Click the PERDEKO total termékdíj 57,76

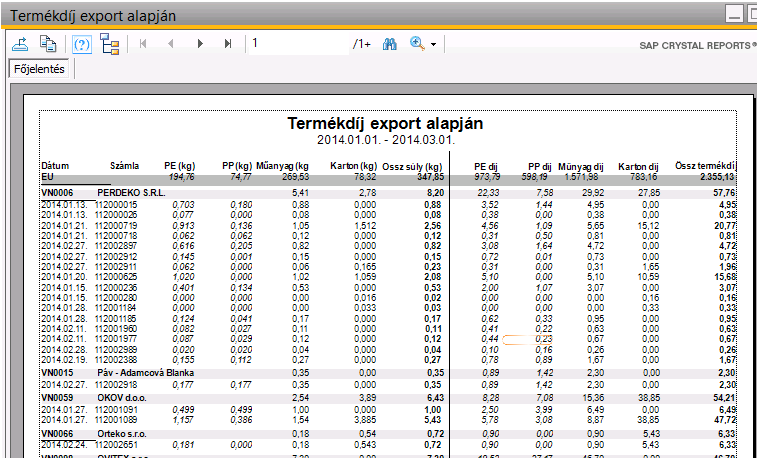click(x=724, y=193)
